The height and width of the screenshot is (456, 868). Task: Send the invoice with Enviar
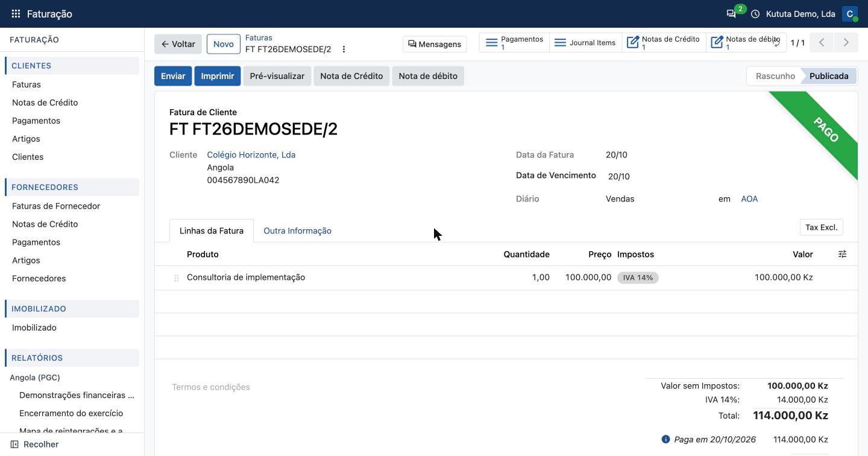(x=173, y=76)
